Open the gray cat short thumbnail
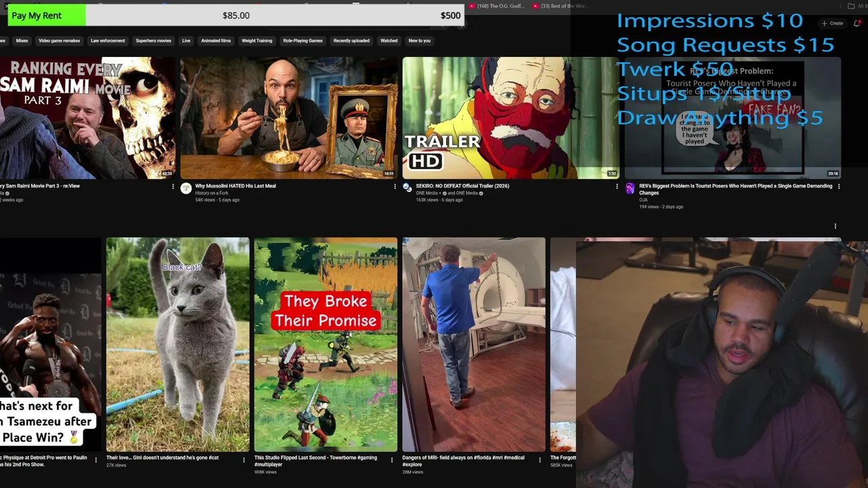This screenshot has width=868, height=488. point(178,344)
